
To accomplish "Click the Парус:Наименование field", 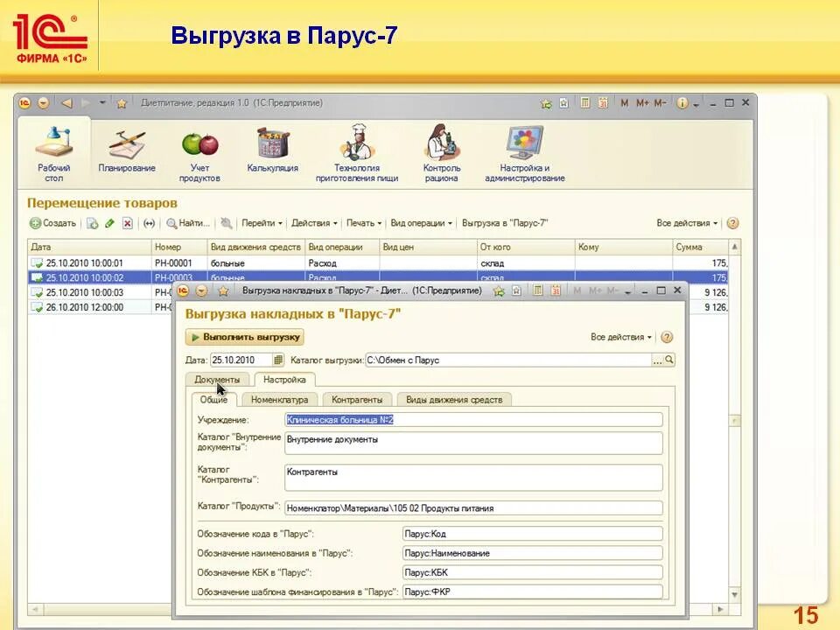I will 533,553.
